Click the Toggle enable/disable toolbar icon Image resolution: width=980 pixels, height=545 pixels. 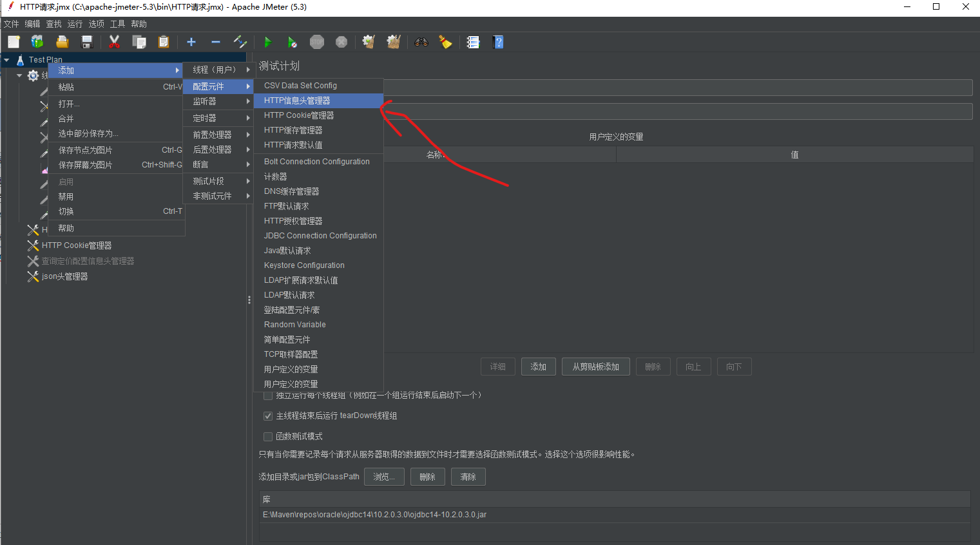240,42
